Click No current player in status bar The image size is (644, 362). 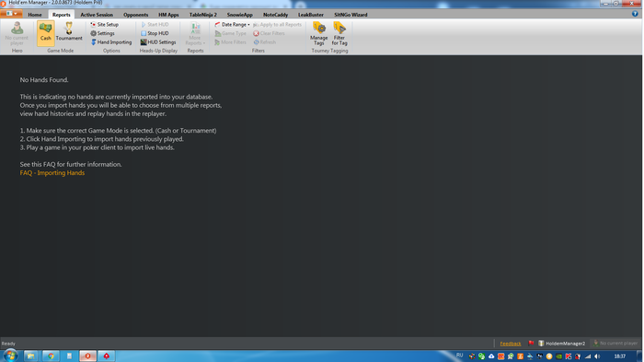(615, 343)
